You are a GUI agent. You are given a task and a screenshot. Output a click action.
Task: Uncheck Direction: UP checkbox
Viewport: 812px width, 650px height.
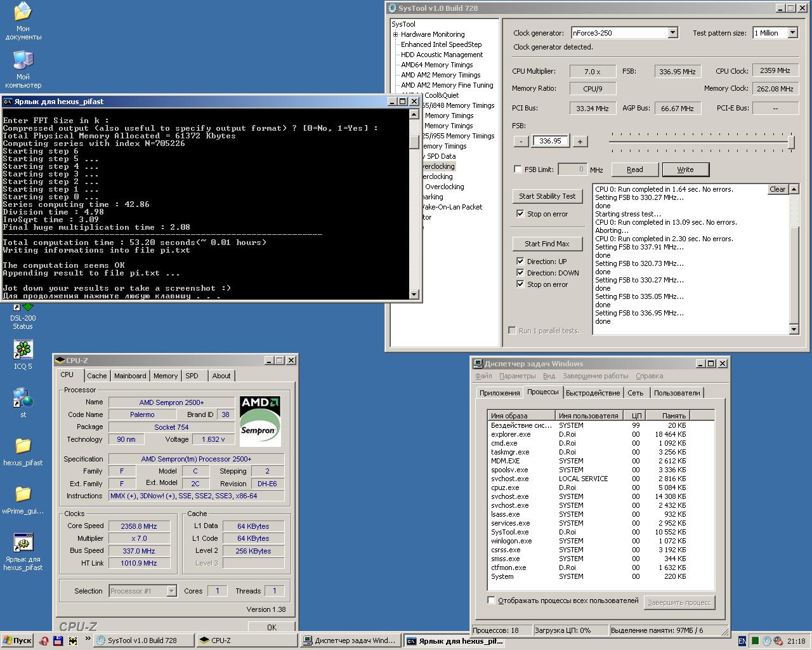(x=520, y=261)
